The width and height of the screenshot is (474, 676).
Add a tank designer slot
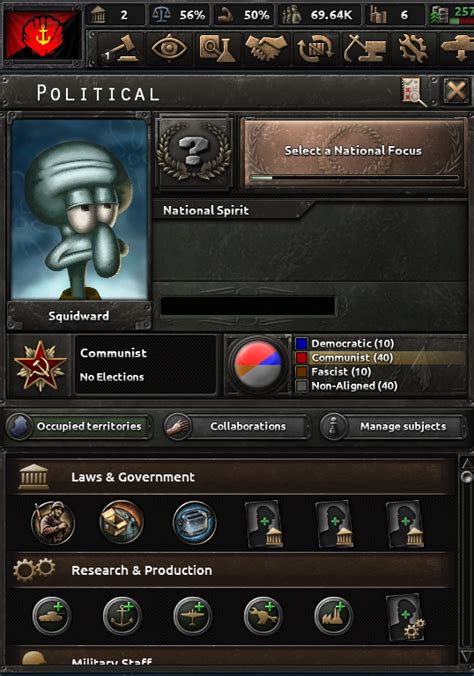(51, 616)
